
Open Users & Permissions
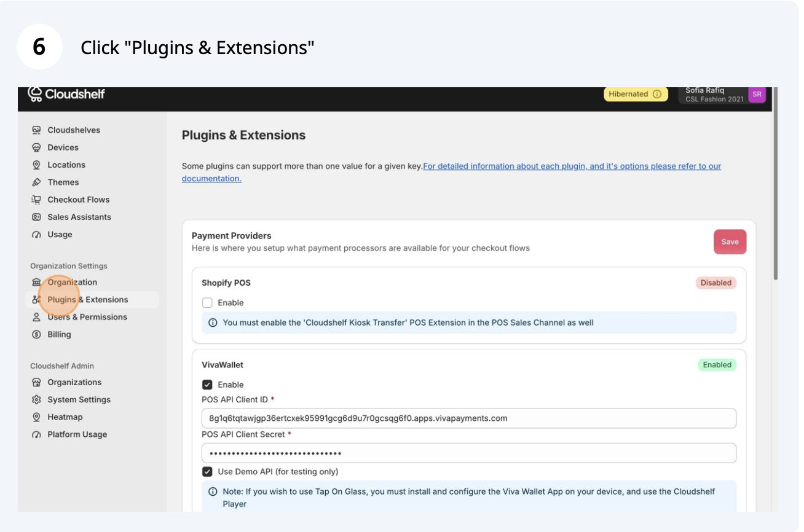pyautogui.click(x=87, y=317)
